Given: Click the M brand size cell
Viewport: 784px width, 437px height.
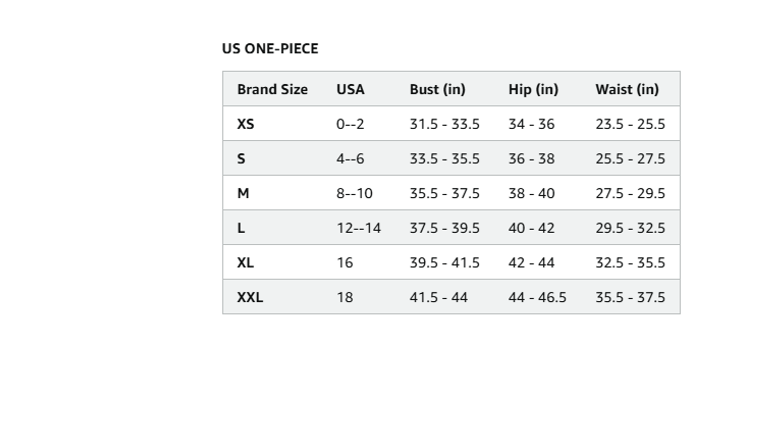Looking at the screenshot, I should click(243, 194).
